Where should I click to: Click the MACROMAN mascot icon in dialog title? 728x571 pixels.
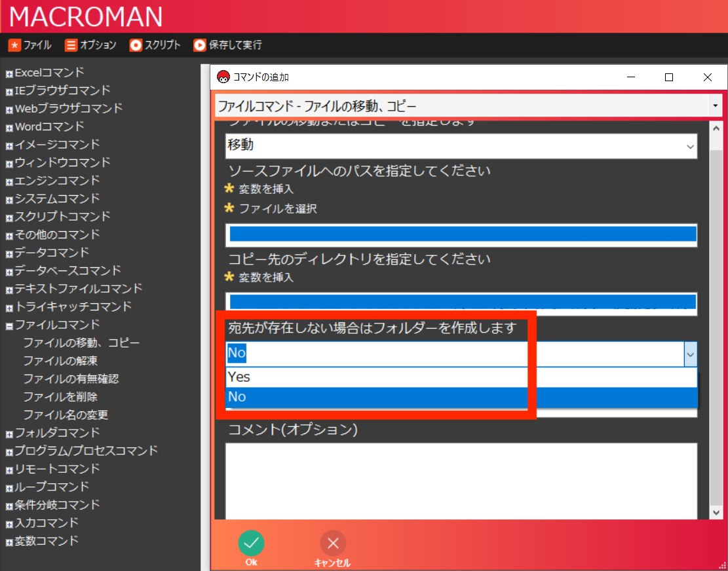[x=223, y=77]
